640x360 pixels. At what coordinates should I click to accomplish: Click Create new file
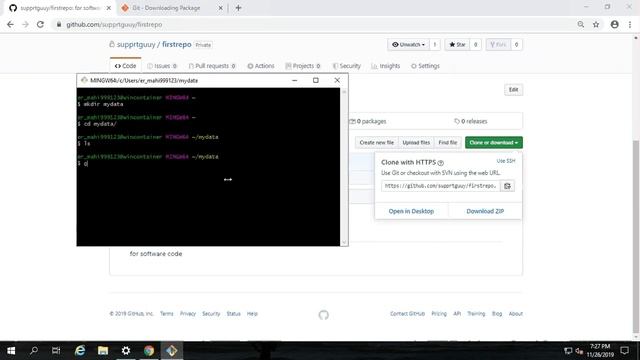[376, 142]
